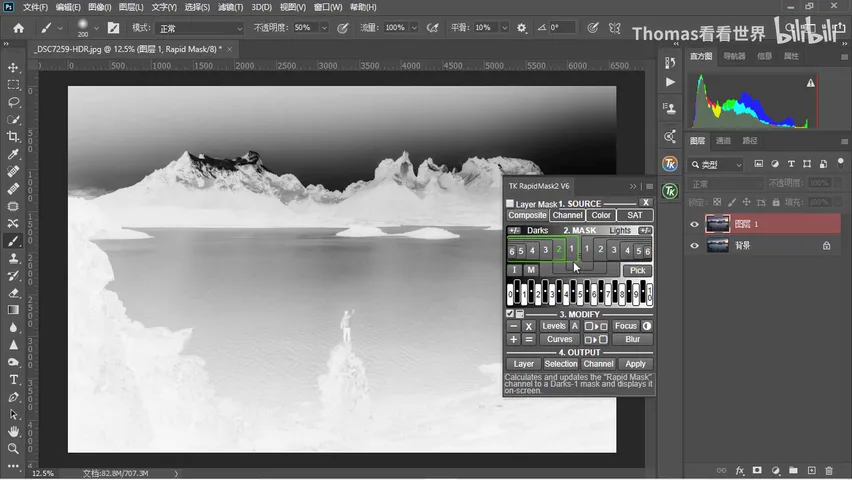This screenshot has width=852, height=480.
Task: Select the Crop tool
Action: (14, 137)
